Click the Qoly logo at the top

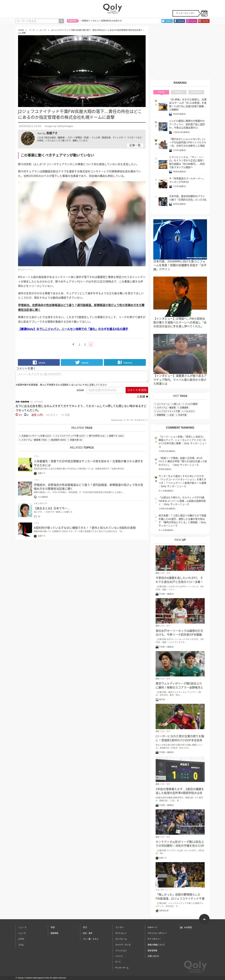[x=112, y=8]
